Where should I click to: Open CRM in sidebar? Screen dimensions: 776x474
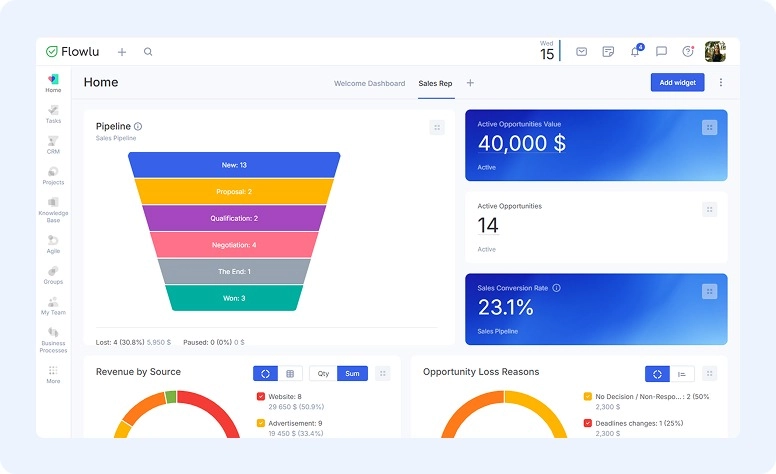coord(53,145)
